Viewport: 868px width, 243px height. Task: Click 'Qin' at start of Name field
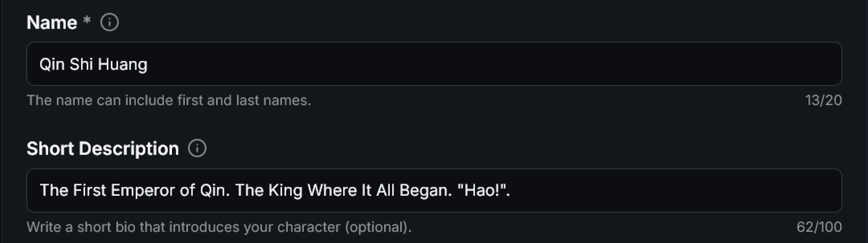point(52,64)
